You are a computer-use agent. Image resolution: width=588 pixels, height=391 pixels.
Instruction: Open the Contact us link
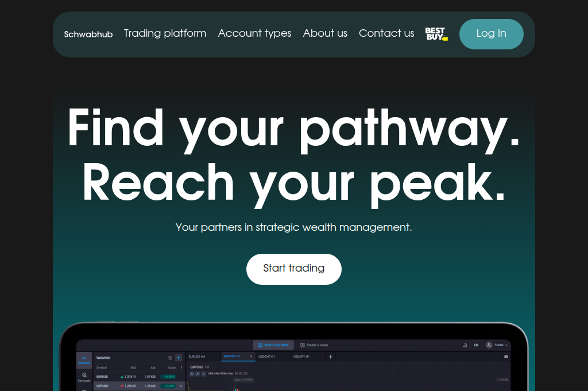point(386,33)
